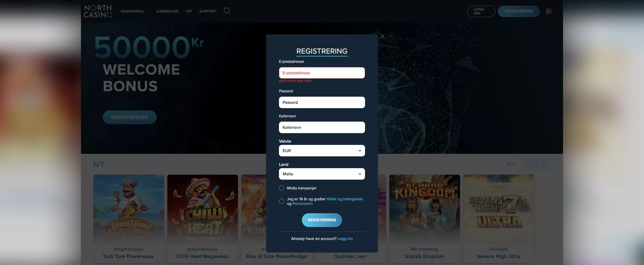This screenshot has width=644, height=265.
Task: Open the search magnifier icon
Action: click(227, 11)
